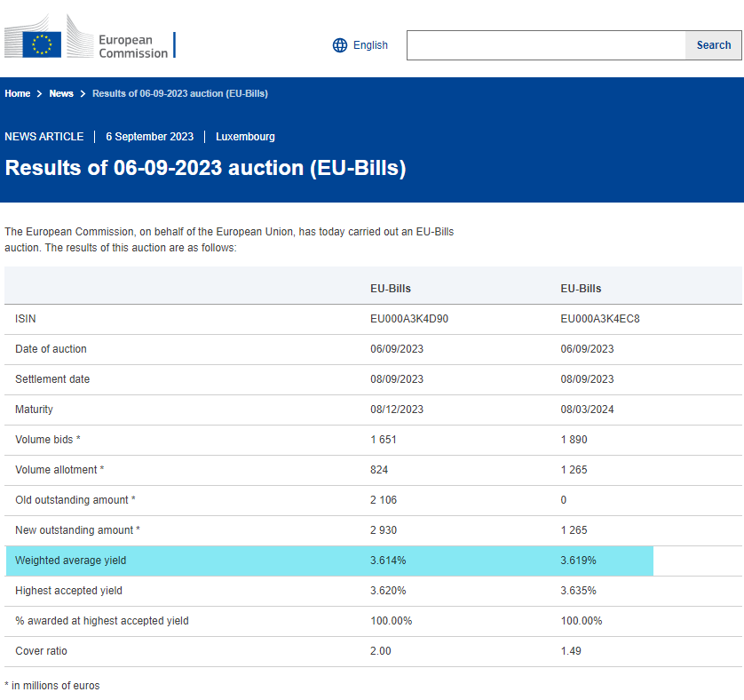Image resolution: width=744 pixels, height=700 pixels.
Task: Select highest accepted yield '3.620%'
Action: coord(388,591)
